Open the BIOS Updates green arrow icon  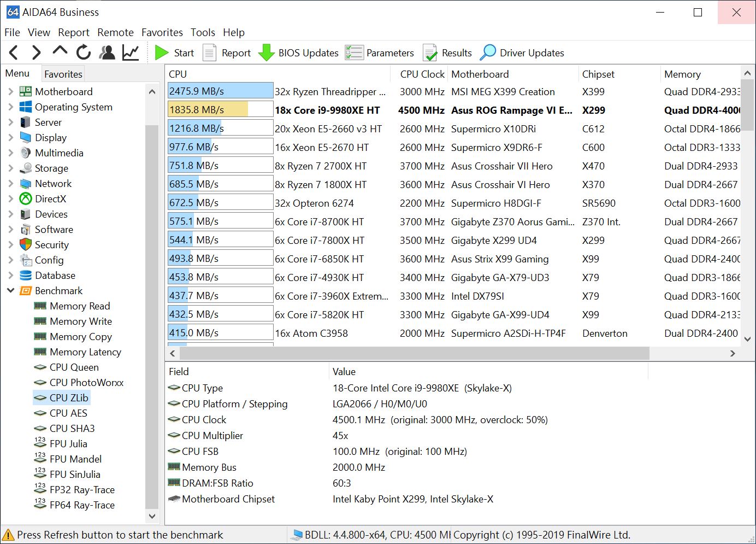266,52
